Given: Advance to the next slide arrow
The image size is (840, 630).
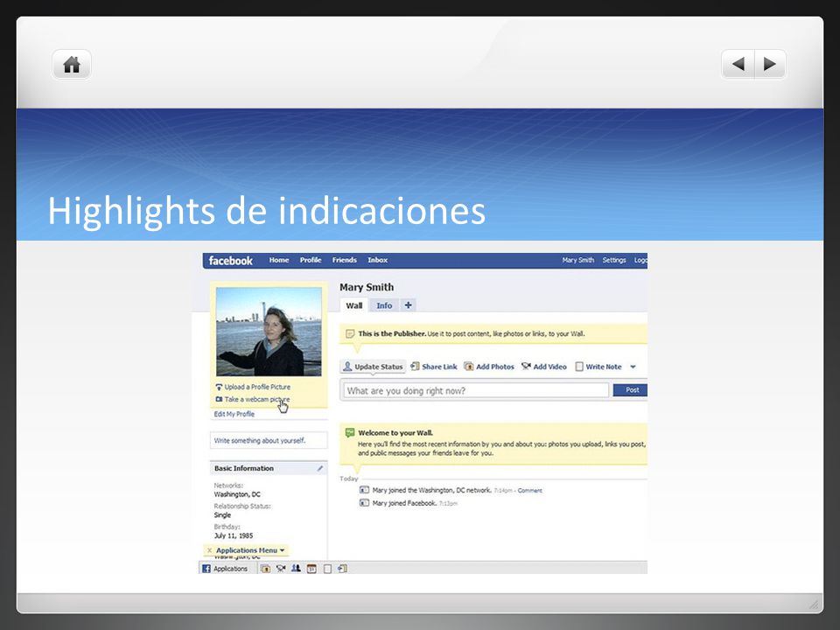Looking at the screenshot, I should (770, 64).
